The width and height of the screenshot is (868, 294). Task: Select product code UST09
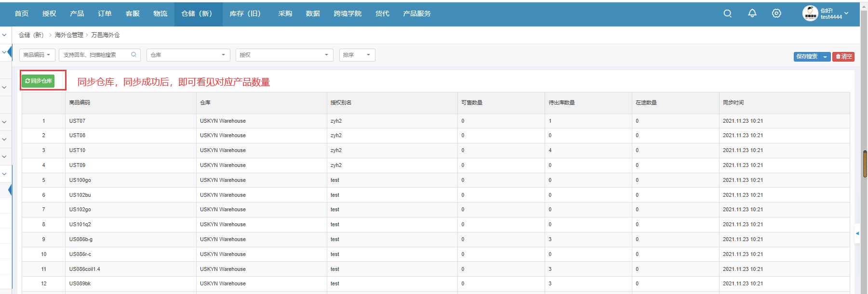click(77, 165)
